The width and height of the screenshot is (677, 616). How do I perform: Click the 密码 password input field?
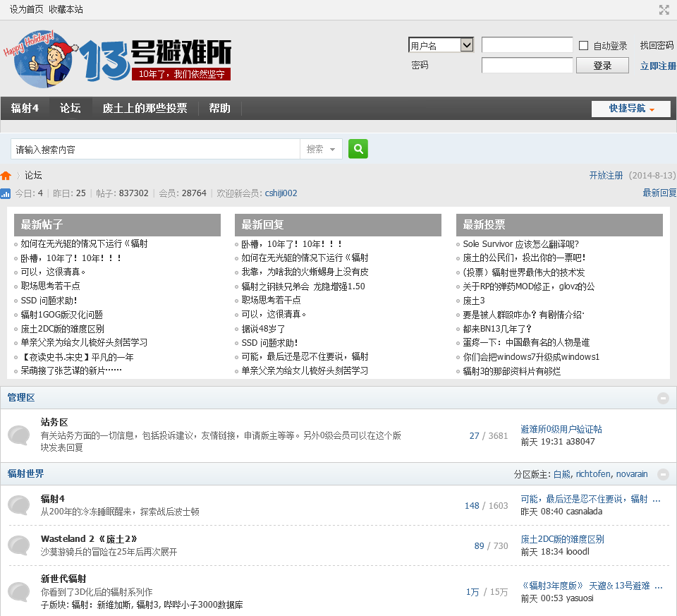point(527,66)
